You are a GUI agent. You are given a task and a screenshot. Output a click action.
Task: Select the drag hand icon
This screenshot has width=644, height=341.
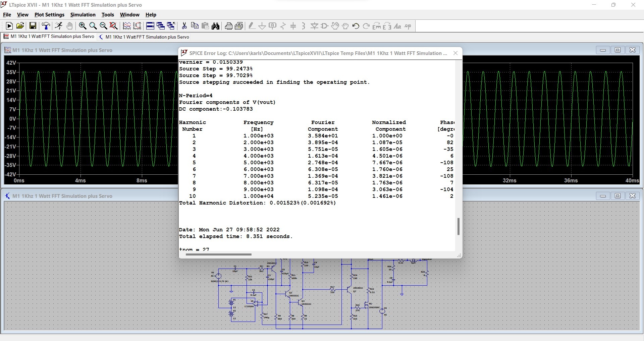pos(345,26)
